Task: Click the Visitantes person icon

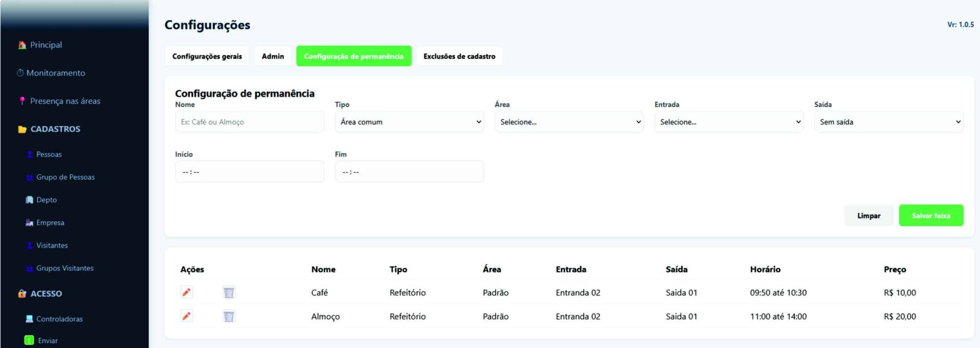Action: [x=29, y=245]
